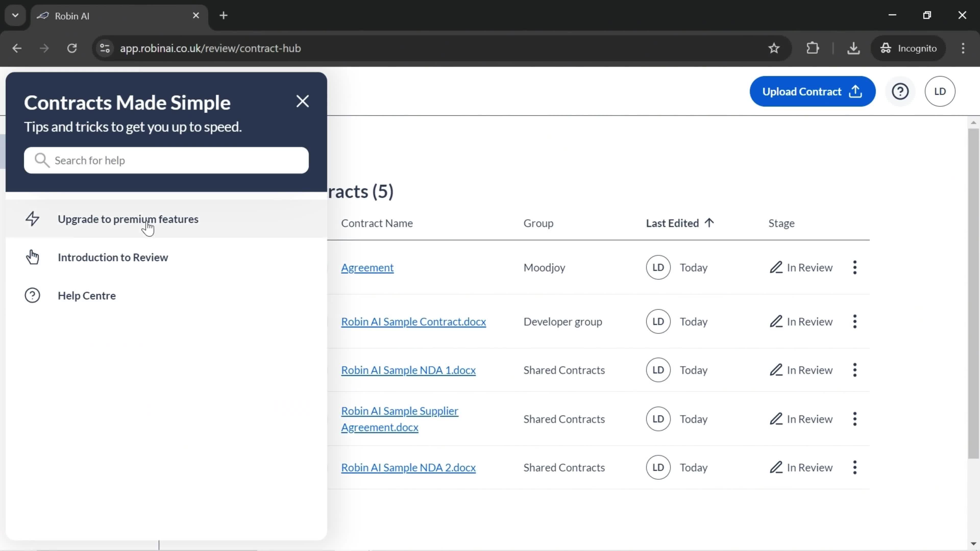Click Robin AI Sample Supplier Agreement.docx link
This screenshot has height=551, width=980.
400,418
